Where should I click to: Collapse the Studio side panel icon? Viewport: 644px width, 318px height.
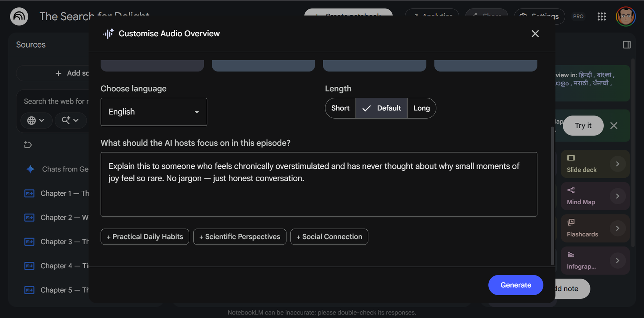(x=627, y=45)
